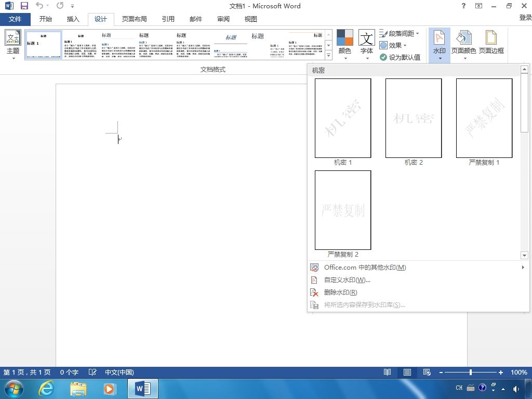Switch to Web layout view icon
The image size is (532, 399).
point(427,372)
